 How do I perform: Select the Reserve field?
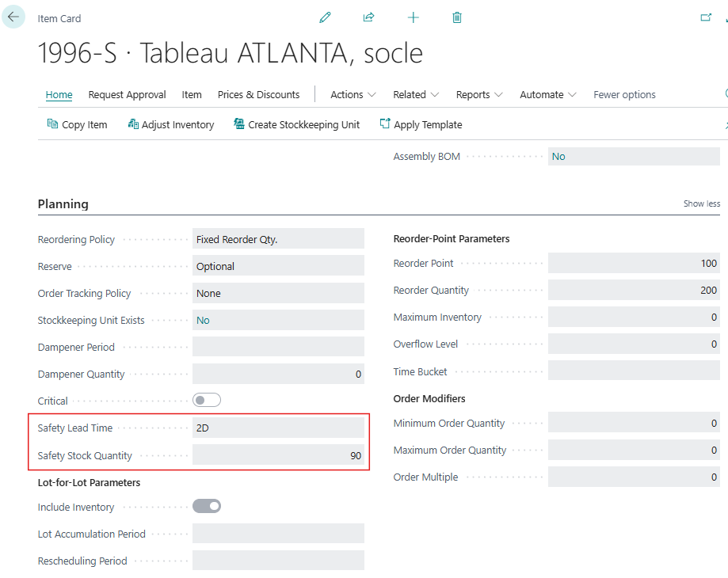coord(278,266)
